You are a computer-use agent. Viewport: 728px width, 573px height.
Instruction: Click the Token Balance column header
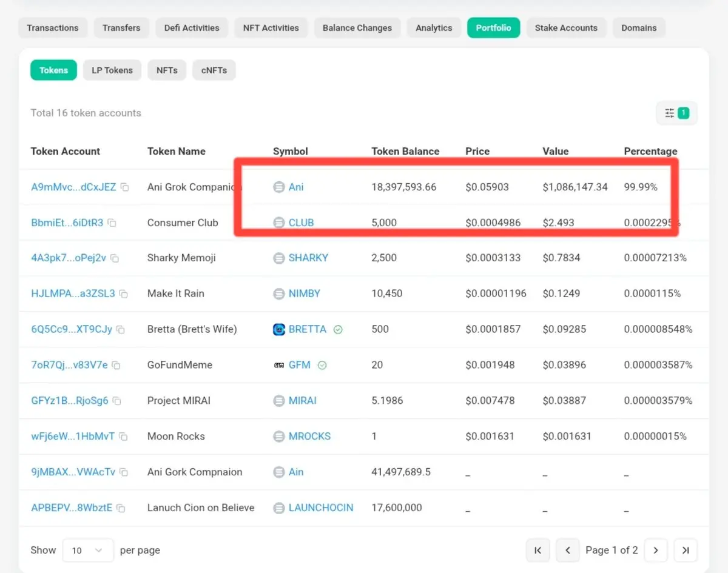click(405, 152)
